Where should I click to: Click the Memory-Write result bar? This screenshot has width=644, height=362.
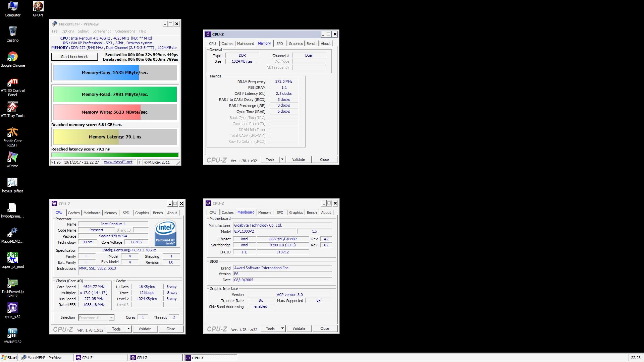(115, 112)
